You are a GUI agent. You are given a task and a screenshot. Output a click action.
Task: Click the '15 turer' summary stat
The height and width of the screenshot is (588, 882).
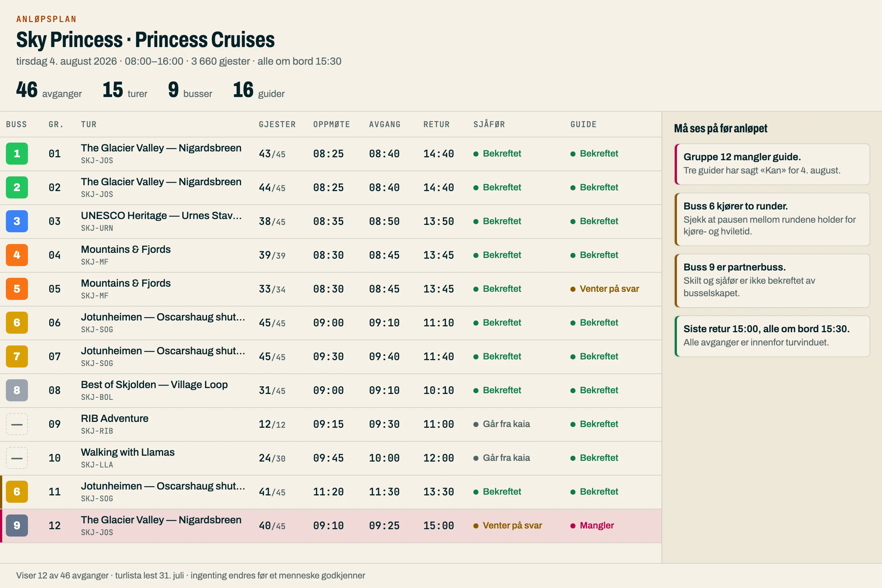(x=125, y=90)
